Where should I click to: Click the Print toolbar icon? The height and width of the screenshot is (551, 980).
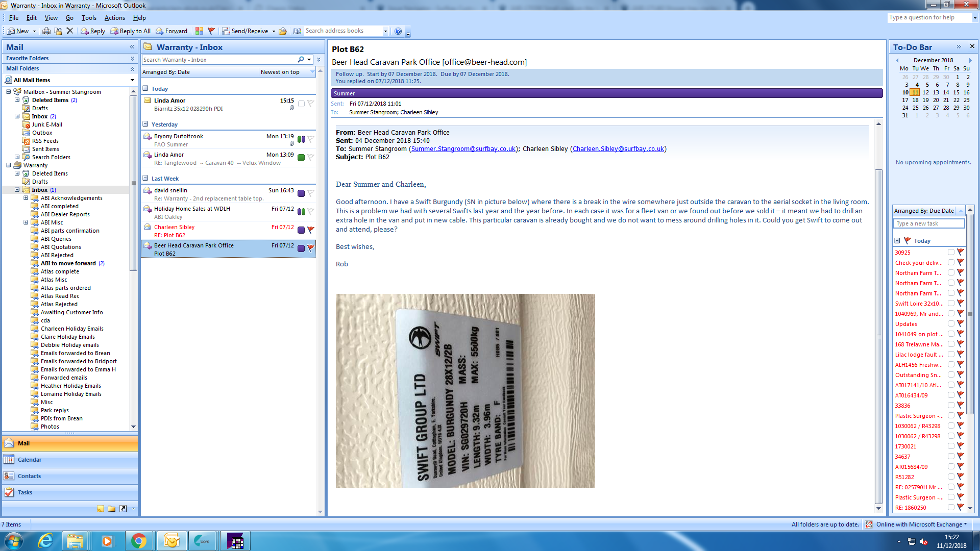(x=46, y=31)
